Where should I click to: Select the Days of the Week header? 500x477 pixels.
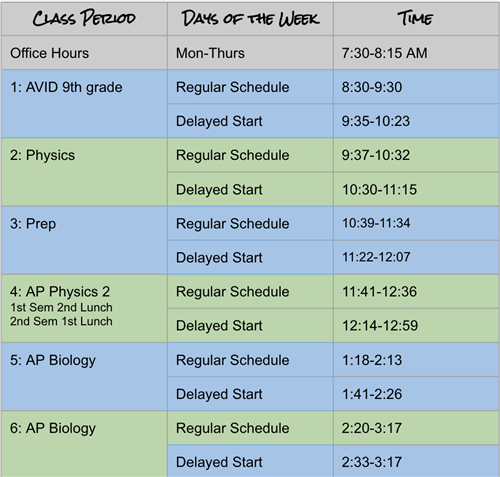(250, 19)
